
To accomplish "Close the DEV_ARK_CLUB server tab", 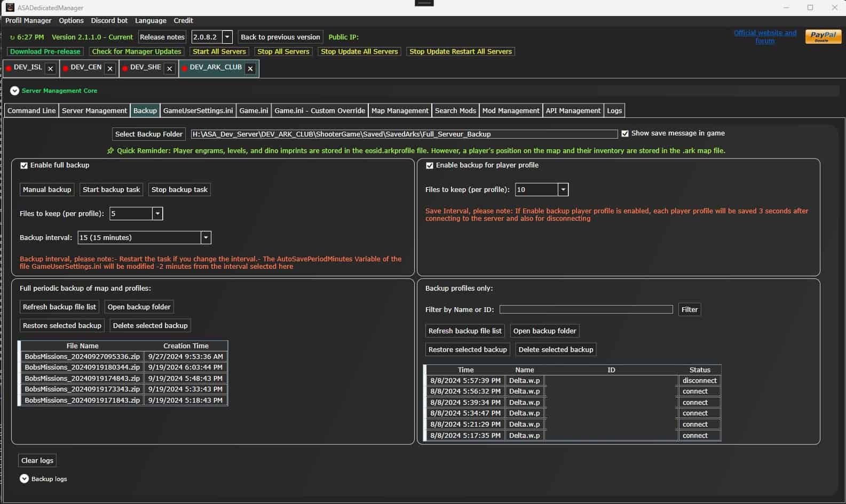I will pyautogui.click(x=250, y=69).
